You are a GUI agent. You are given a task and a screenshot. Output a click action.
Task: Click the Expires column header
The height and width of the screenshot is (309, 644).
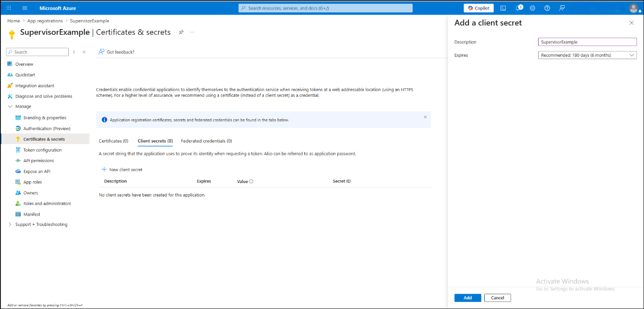click(204, 181)
